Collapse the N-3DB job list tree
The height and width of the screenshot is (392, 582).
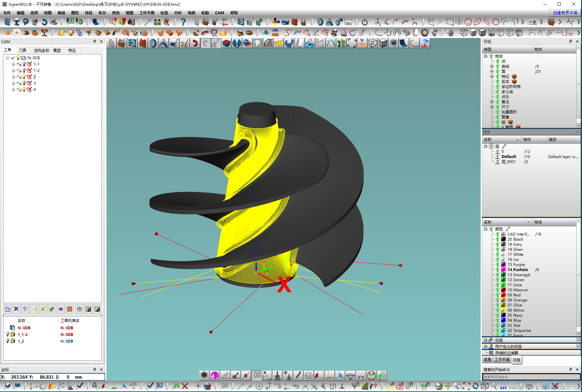[7, 58]
